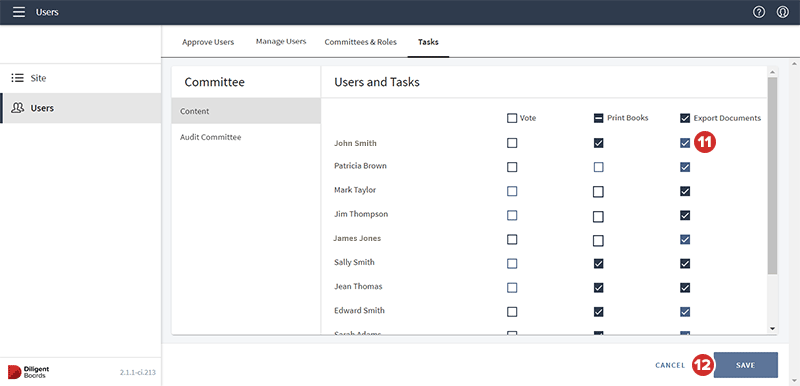This screenshot has height=386, width=800.
Task: Uncheck Export Documents for John Smith
Action: pos(685,143)
